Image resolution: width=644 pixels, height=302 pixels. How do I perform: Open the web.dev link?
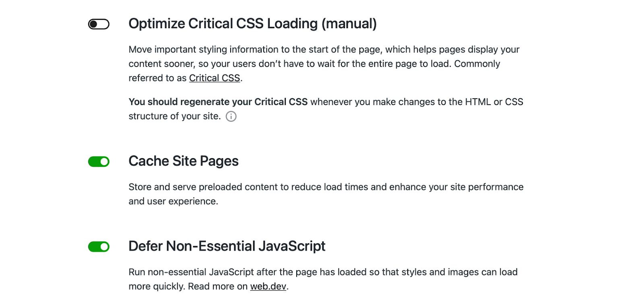tap(268, 286)
